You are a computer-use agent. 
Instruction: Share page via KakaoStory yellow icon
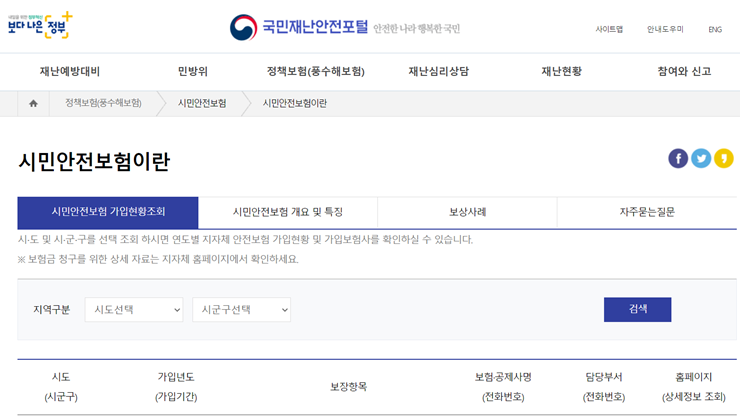pos(723,159)
